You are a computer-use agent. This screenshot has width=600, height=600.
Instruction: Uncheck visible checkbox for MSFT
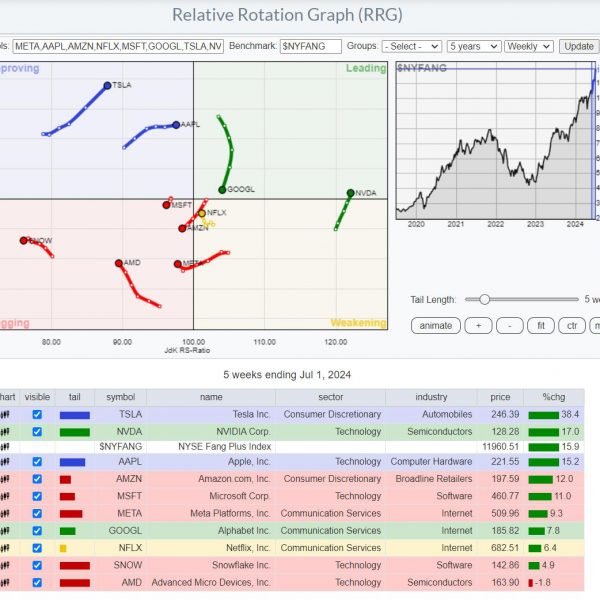[37, 496]
